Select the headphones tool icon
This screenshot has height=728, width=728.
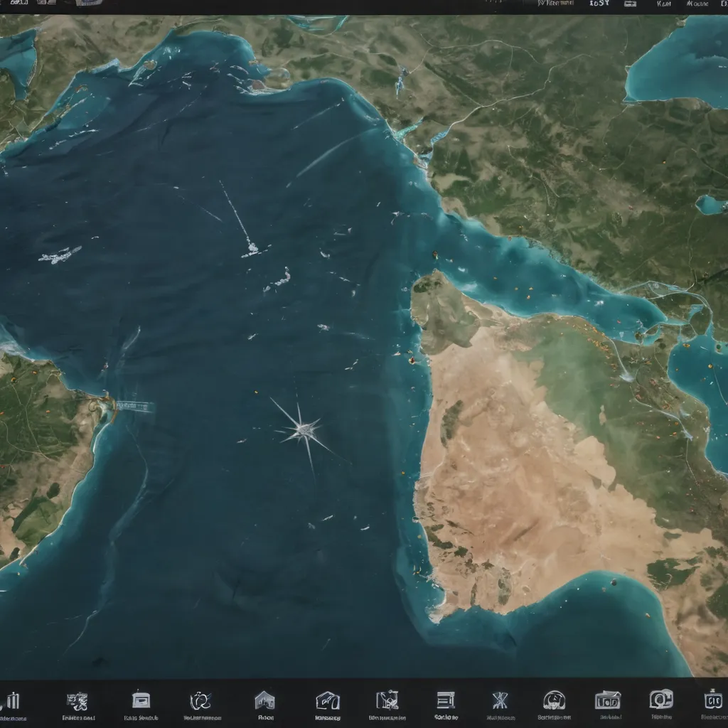pyautogui.click(x=201, y=699)
